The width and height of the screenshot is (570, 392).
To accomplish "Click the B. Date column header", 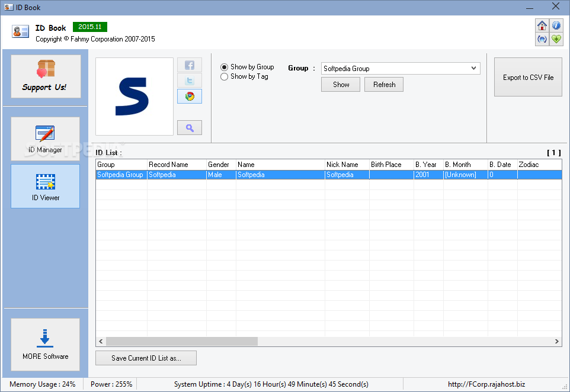I will [x=502, y=165].
